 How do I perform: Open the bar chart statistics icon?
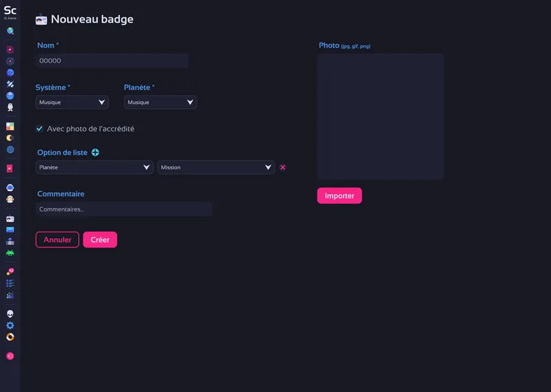coord(10,295)
